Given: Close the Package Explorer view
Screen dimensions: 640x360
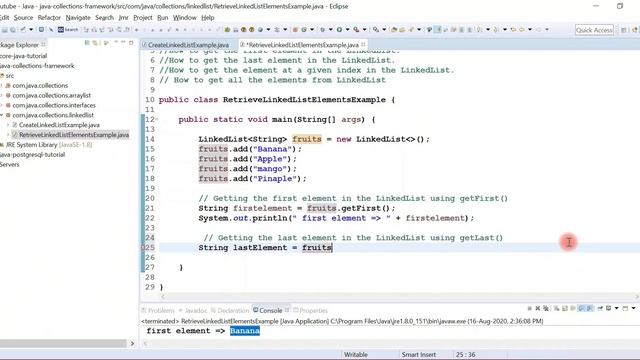Looking at the screenshot, I should coord(43,44).
